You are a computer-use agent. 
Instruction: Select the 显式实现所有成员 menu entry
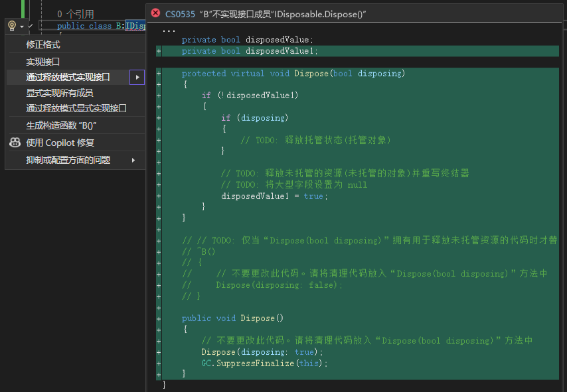pos(60,93)
